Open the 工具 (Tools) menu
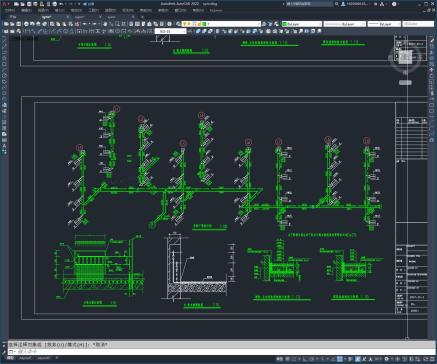437x364 pixels. 93,10
